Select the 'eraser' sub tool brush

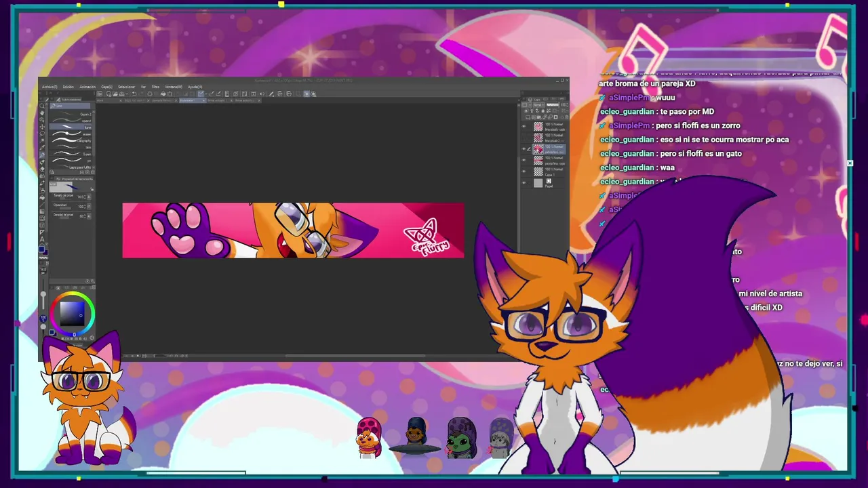tap(71, 134)
